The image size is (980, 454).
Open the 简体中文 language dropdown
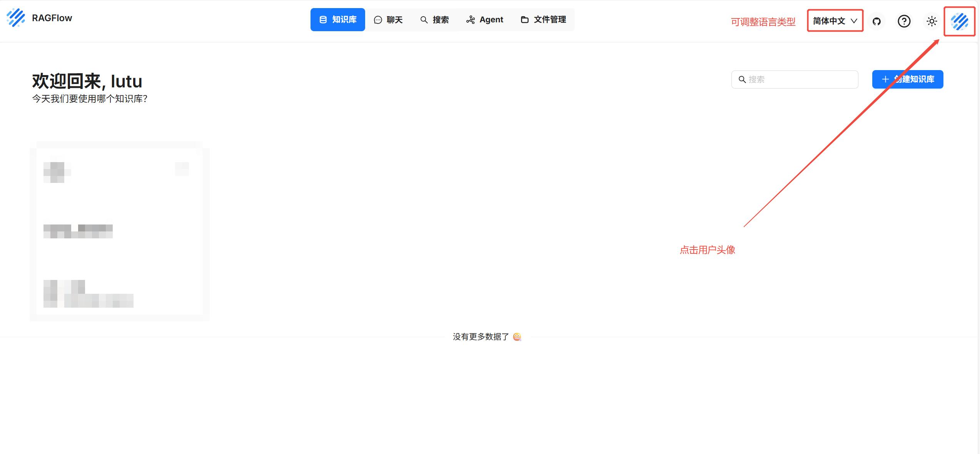click(x=829, y=21)
